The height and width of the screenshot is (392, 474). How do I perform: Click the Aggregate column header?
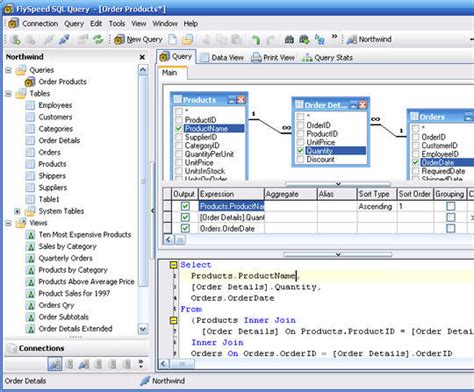tap(290, 194)
